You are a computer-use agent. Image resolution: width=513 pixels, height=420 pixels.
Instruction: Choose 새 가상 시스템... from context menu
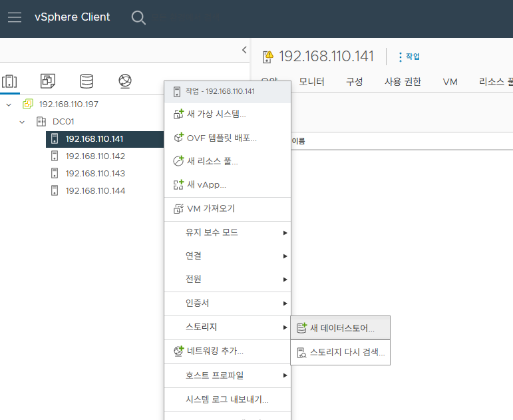228,114
